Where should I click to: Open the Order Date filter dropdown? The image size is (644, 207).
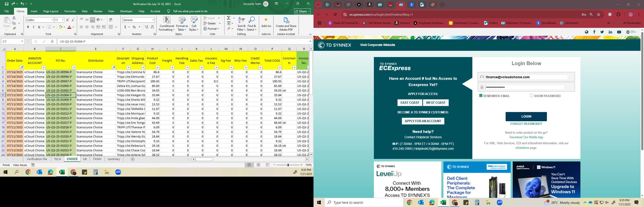coord(22,67)
